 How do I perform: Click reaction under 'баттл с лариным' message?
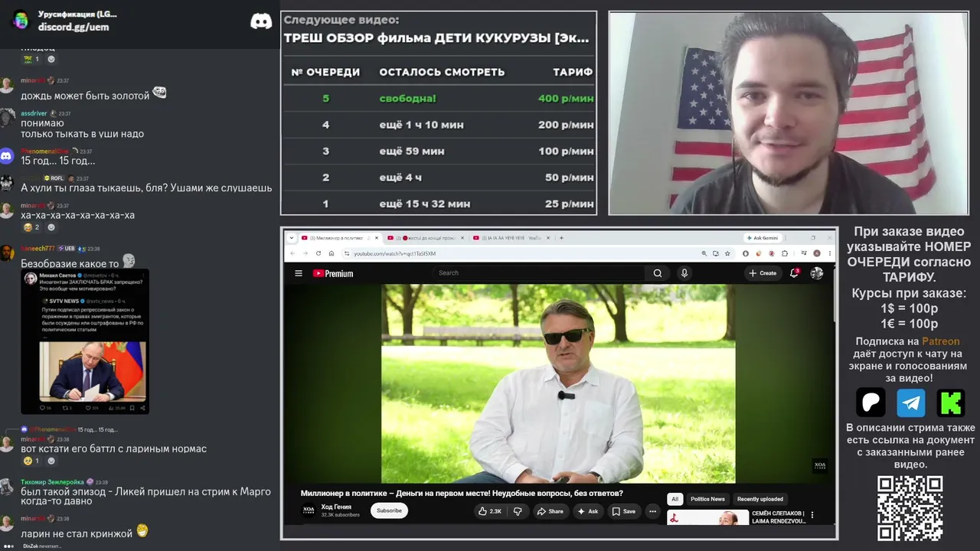(x=31, y=461)
